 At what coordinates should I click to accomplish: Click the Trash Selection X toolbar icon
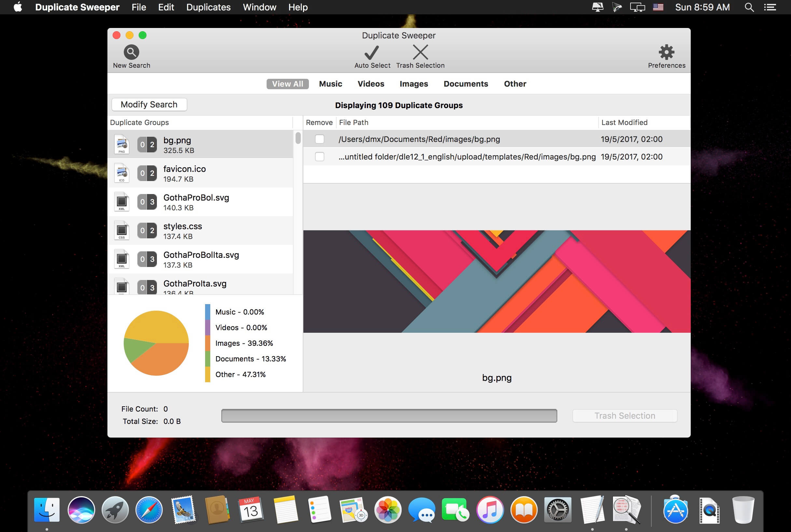tap(420, 52)
